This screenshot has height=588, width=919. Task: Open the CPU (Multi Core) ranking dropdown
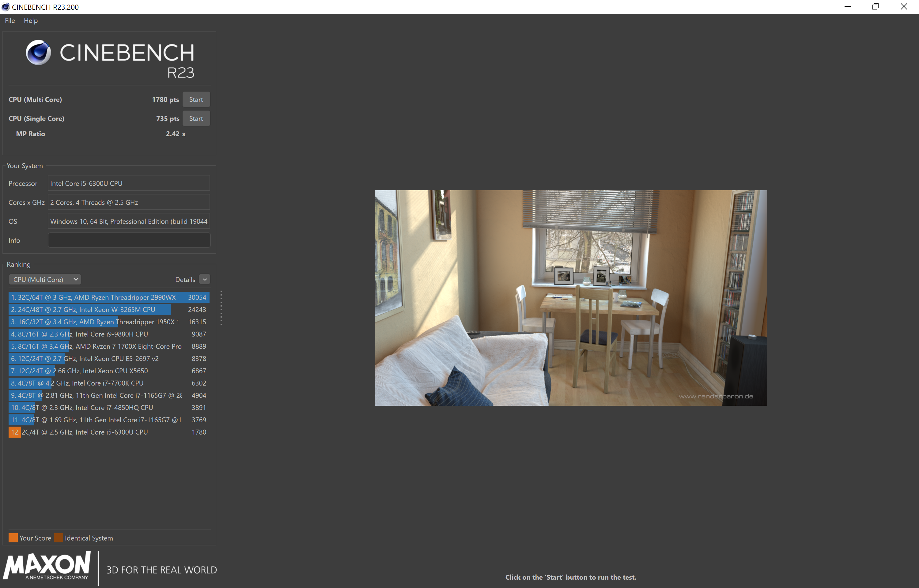click(45, 280)
